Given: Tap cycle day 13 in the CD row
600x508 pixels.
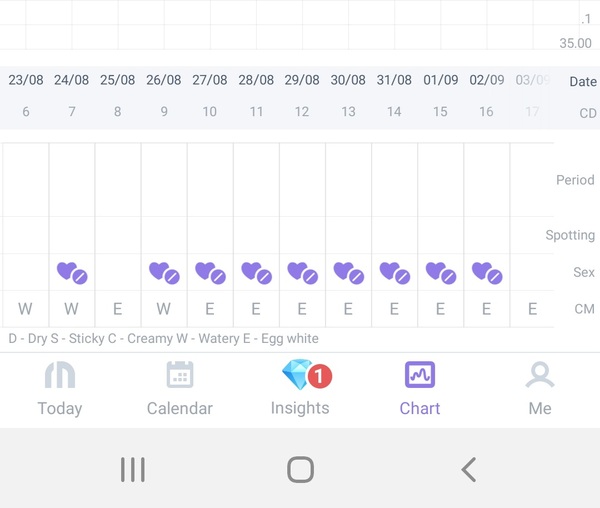Looking at the screenshot, I should click(x=348, y=112).
